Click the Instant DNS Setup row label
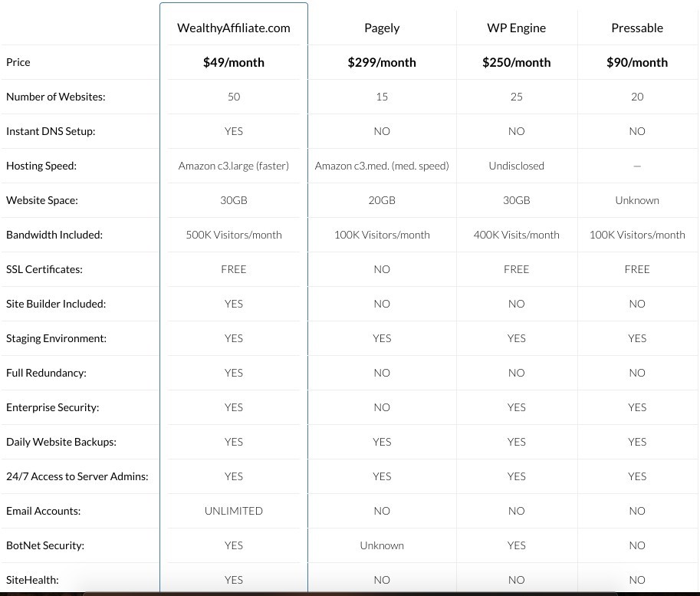This screenshot has width=700, height=596. click(51, 131)
